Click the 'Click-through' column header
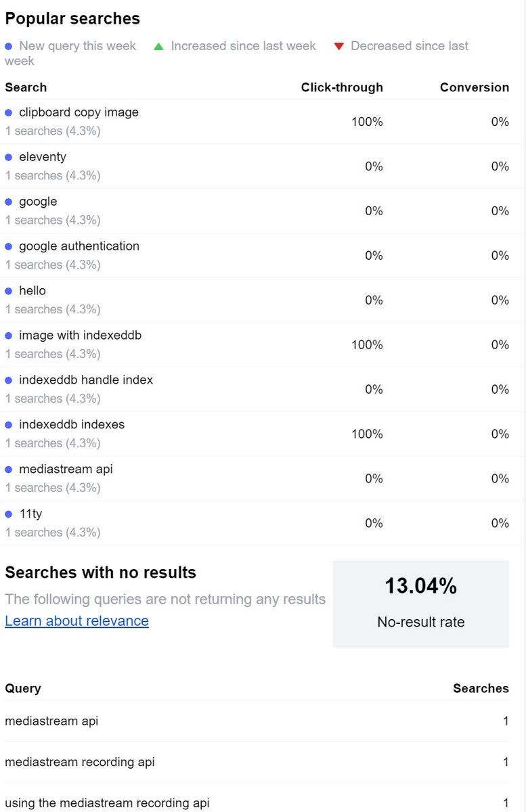The image size is (526, 812). [342, 87]
